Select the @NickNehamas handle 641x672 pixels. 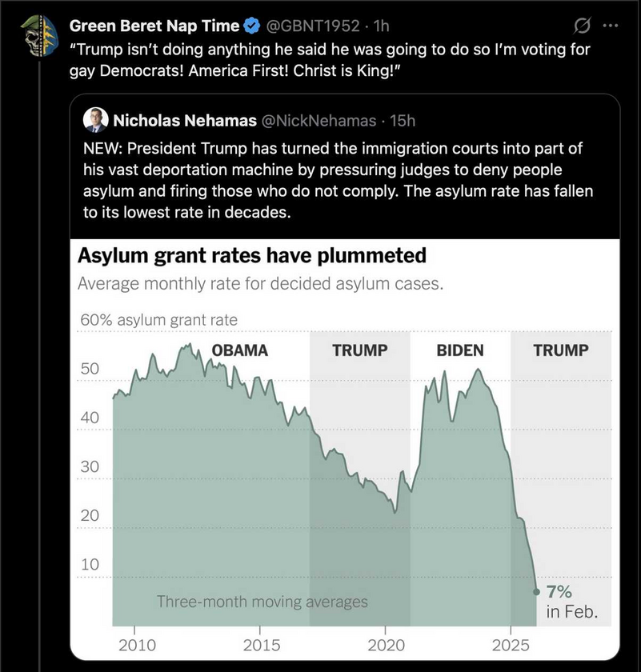[x=318, y=121]
